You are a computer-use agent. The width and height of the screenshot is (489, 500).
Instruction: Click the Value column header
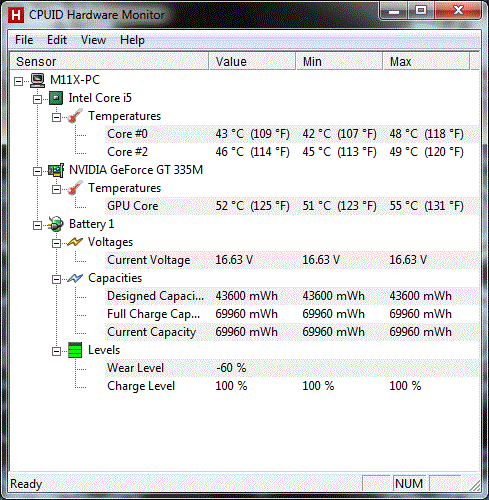[252, 61]
